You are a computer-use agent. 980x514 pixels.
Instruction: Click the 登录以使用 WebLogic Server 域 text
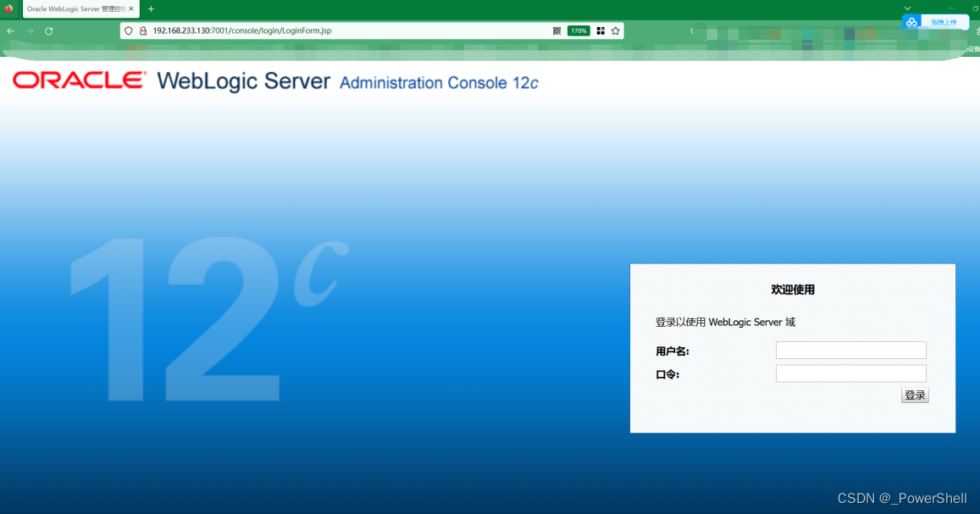pos(725,323)
